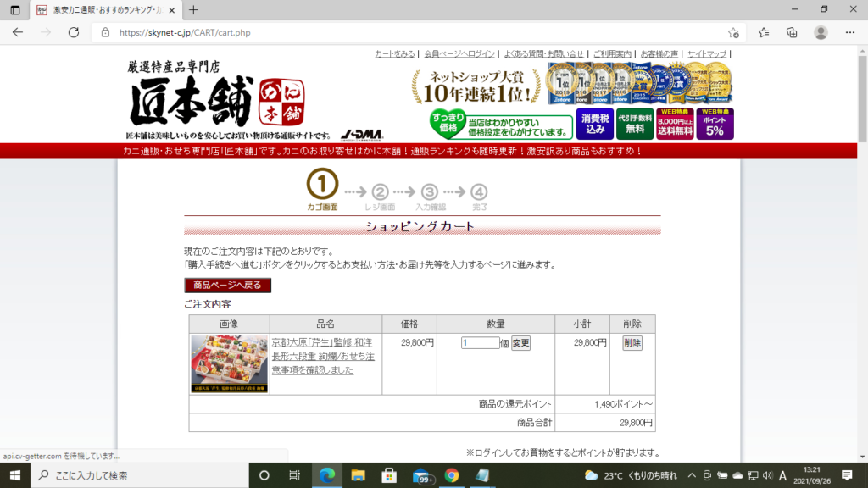
Task: Click the 商品合計 29,800円 total value
Action: coord(636,423)
